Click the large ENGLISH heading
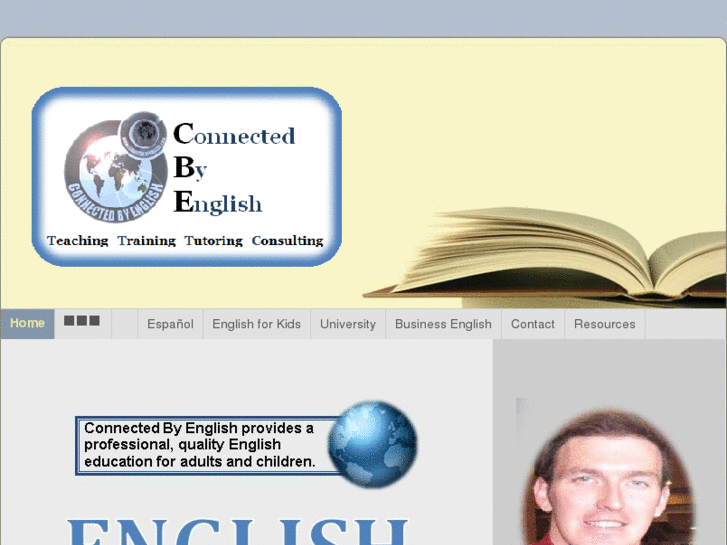Viewport: 727px width, 545px height. pos(238,531)
